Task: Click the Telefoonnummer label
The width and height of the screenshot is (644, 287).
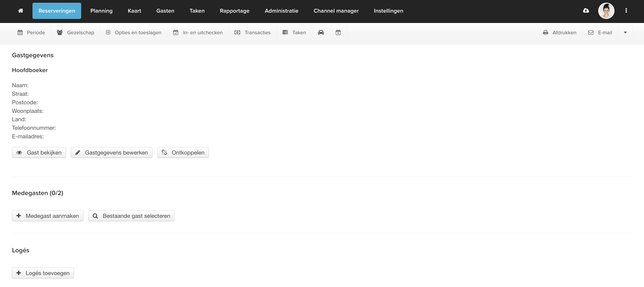Action: 34,128
